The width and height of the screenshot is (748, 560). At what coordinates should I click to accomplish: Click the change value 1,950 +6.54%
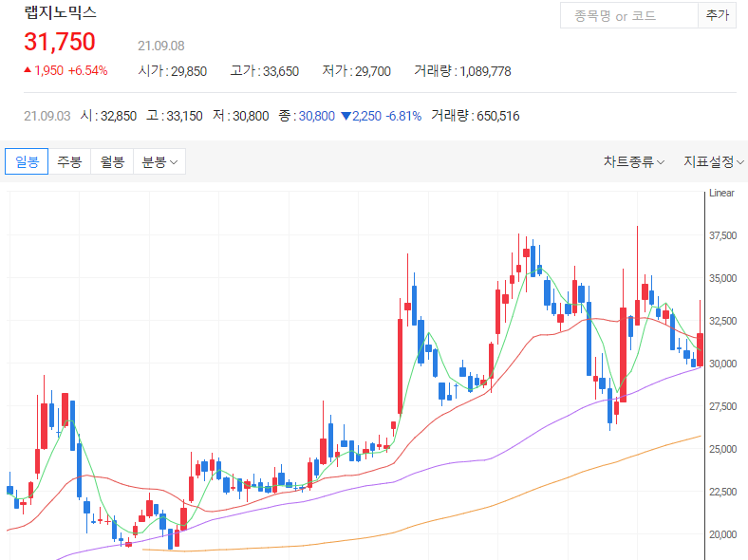[71, 70]
